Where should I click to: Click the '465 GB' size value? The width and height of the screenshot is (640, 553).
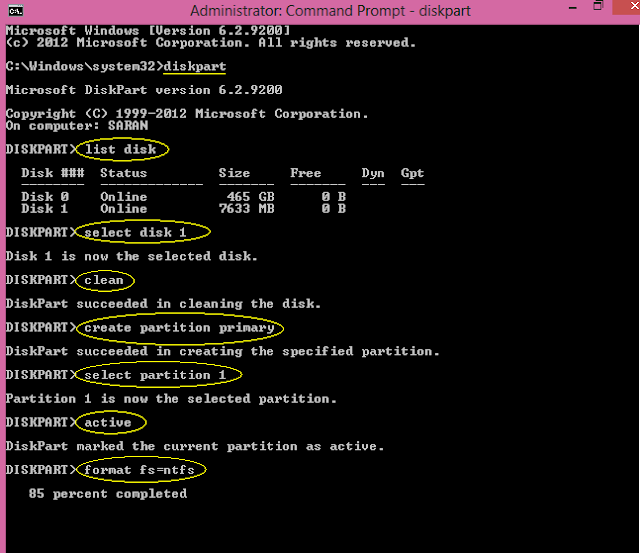pyautogui.click(x=251, y=197)
